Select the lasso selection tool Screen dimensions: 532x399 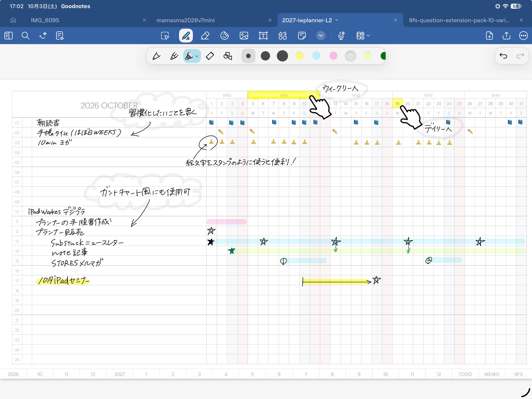pyautogui.click(x=165, y=36)
